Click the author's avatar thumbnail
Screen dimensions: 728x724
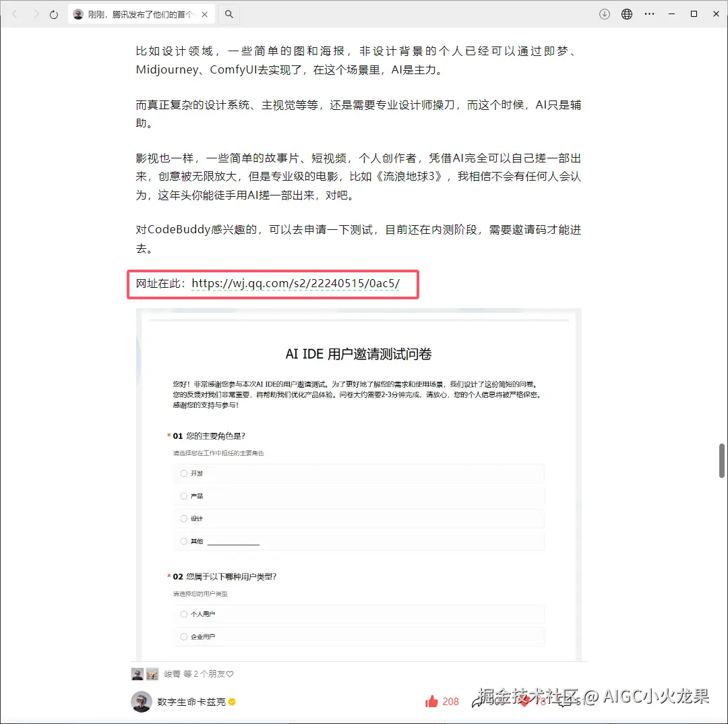coord(142,701)
